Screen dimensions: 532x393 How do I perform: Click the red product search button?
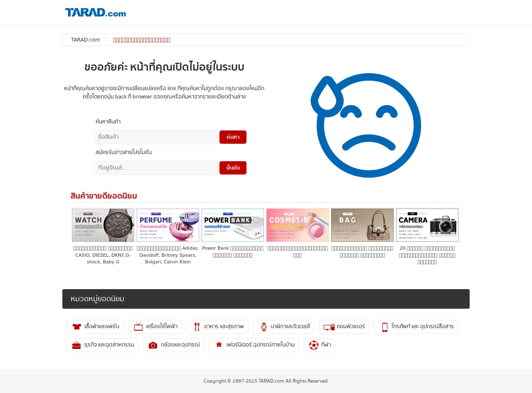pyautogui.click(x=233, y=137)
